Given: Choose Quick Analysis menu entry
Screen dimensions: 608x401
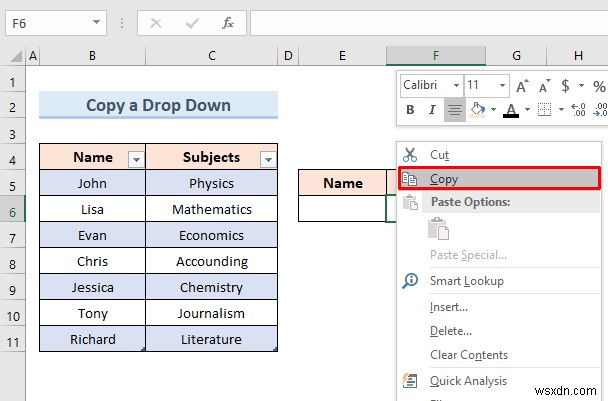Looking at the screenshot, I should tap(499, 380).
